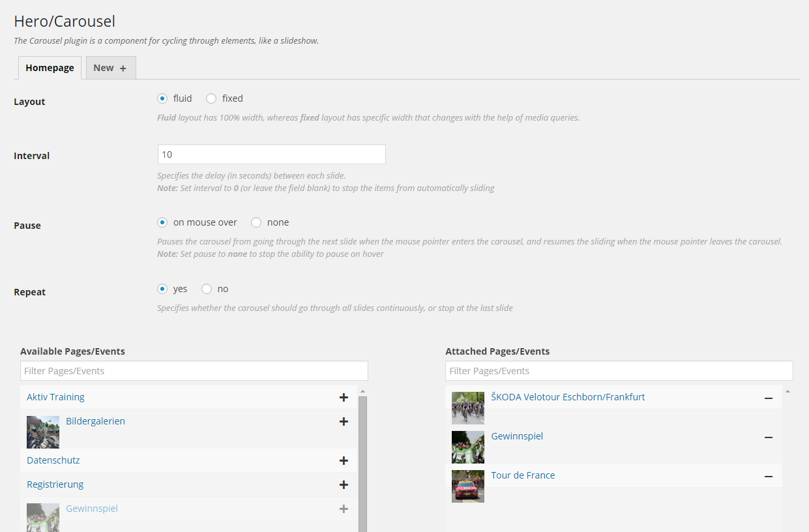Click the Tour de France thumbnail

[x=468, y=486]
